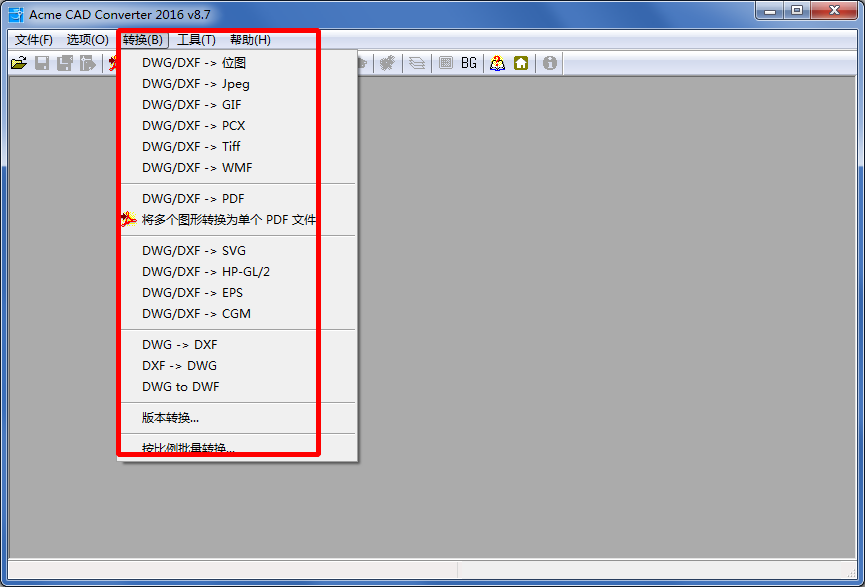865x587 pixels.
Task: Select 将多个图形转换为单个 PDF 文件
Action: tap(227, 219)
